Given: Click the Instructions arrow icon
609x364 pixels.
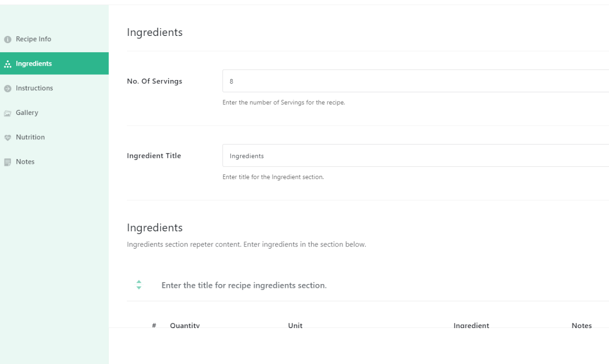Looking at the screenshot, I should click(7, 88).
